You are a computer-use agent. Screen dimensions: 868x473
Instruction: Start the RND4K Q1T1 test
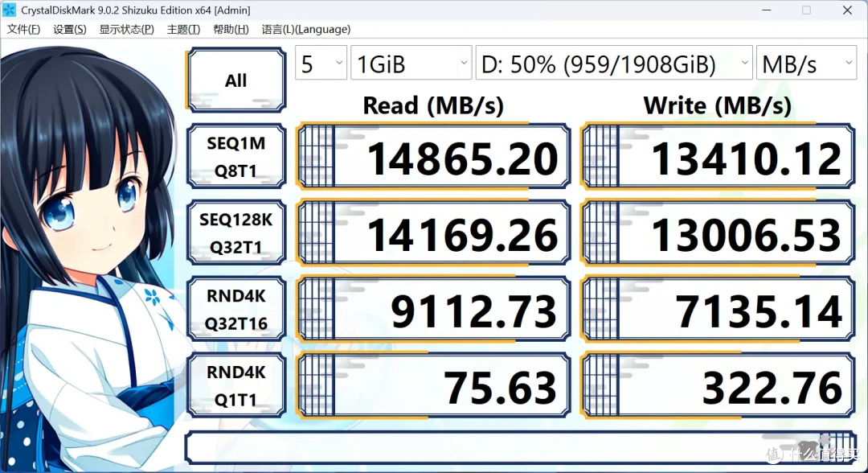pyautogui.click(x=236, y=385)
